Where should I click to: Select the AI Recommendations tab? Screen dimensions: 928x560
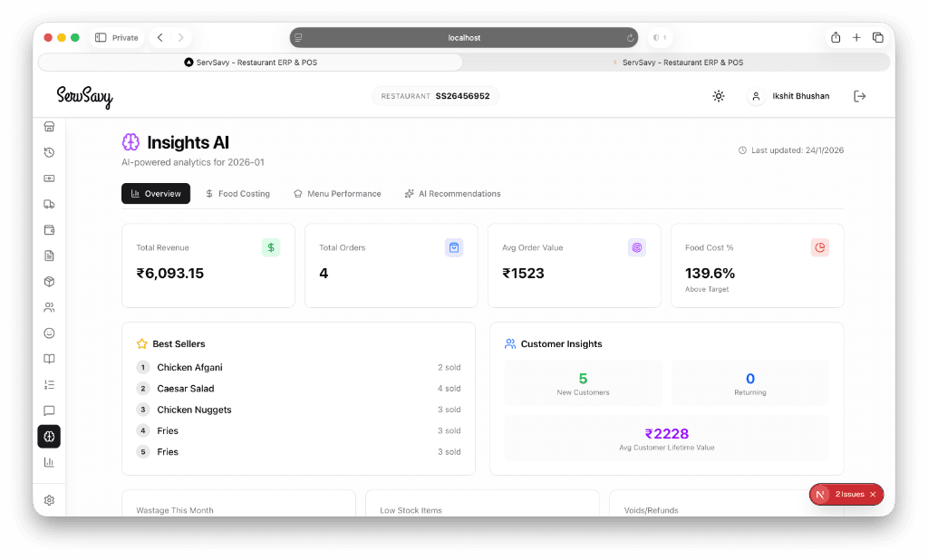[453, 193]
